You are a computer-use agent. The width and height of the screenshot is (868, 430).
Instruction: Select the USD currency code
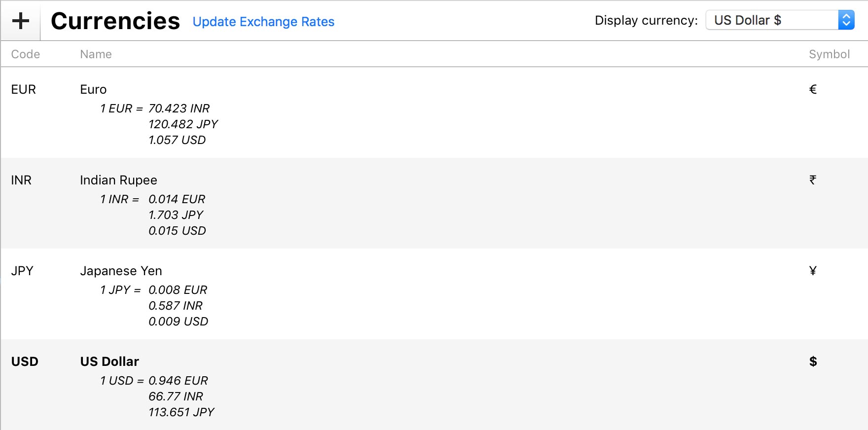25,361
